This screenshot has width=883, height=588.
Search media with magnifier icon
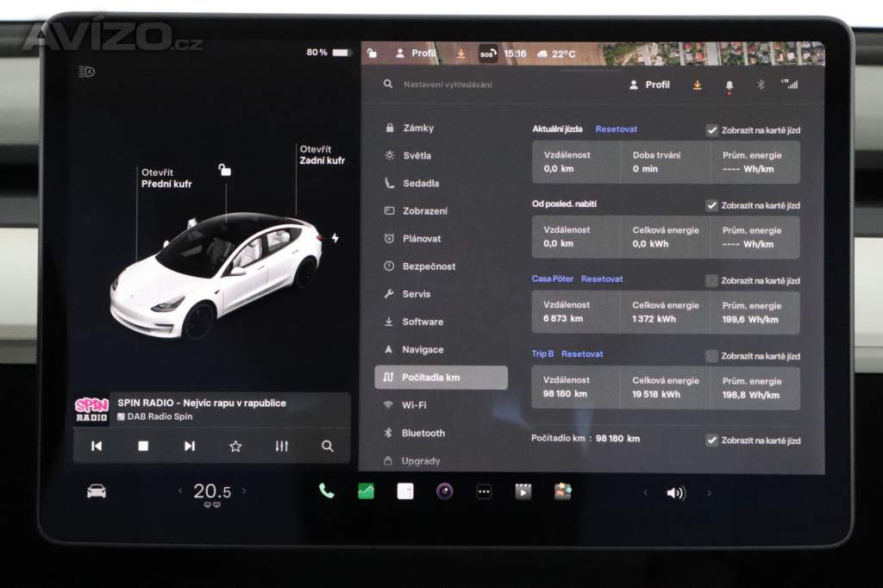click(328, 446)
